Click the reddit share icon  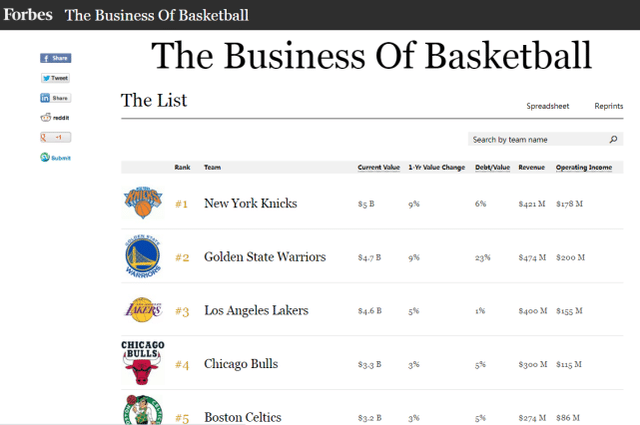coord(55,118)
